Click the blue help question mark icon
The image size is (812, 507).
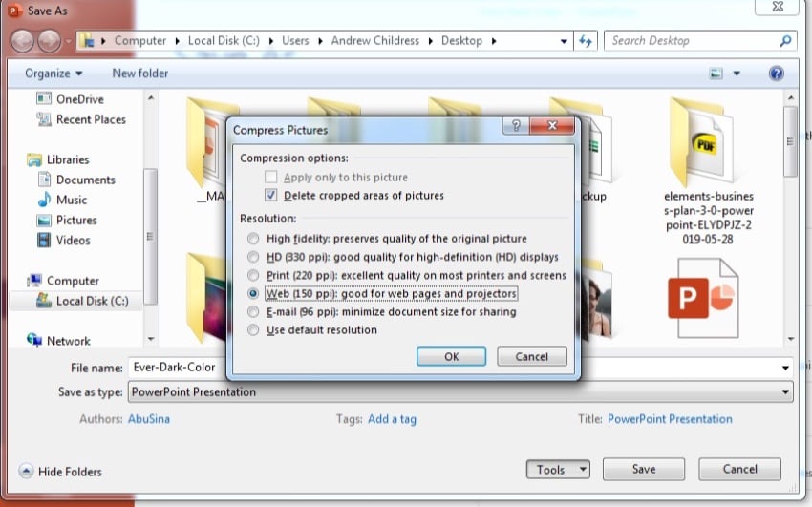[776, 74]
